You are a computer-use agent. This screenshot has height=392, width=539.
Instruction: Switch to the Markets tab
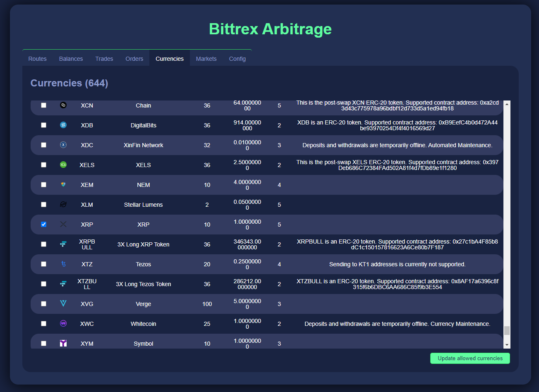206,59
